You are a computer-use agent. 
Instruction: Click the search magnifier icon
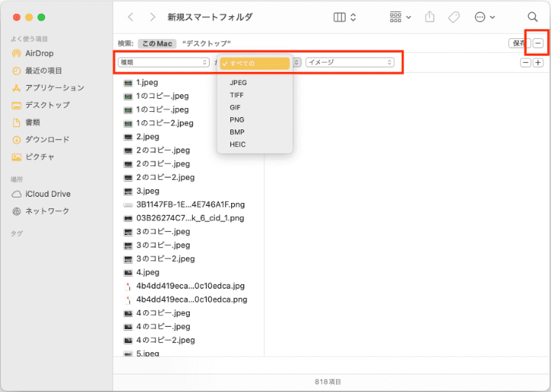pyautogui.click(x=533, y=17)
